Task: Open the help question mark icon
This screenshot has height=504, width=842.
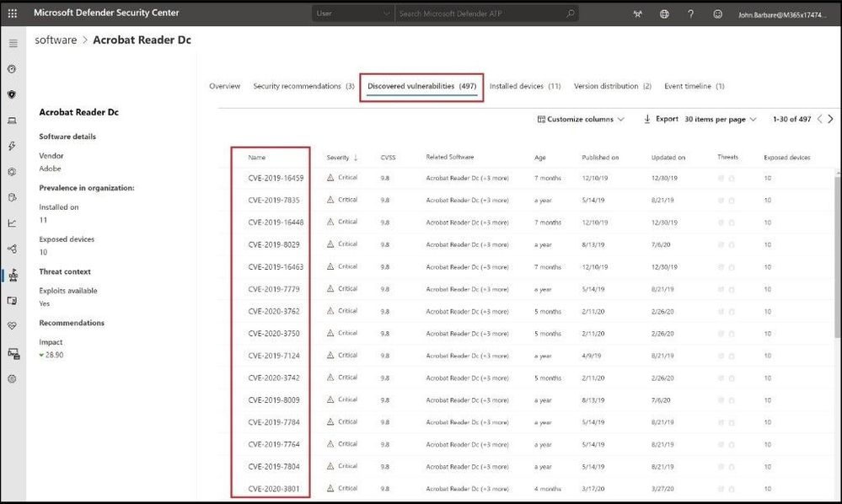Action: (x=690, y=14)
